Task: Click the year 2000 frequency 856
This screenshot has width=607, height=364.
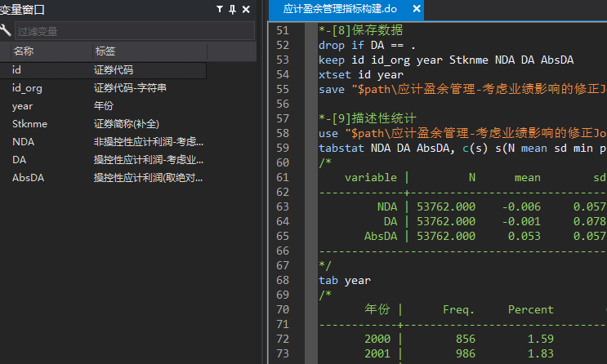Action: tap(466, 340)
